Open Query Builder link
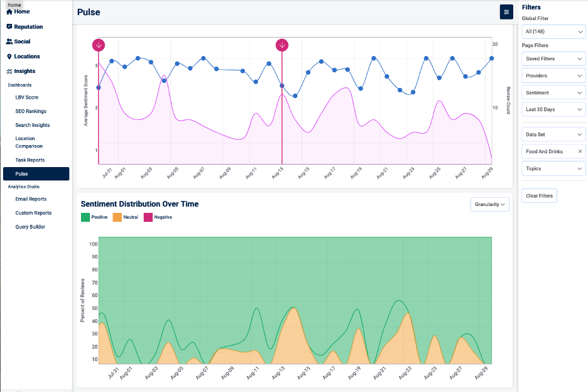588x392 pixels. click(30, 227)
